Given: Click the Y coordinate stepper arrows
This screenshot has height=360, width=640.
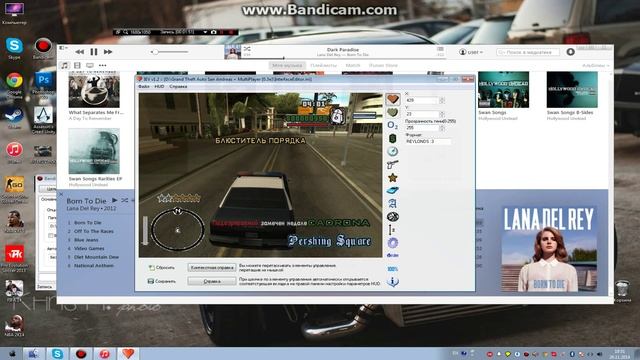Looking at the screenshot, I should click(x=442, y=114).
